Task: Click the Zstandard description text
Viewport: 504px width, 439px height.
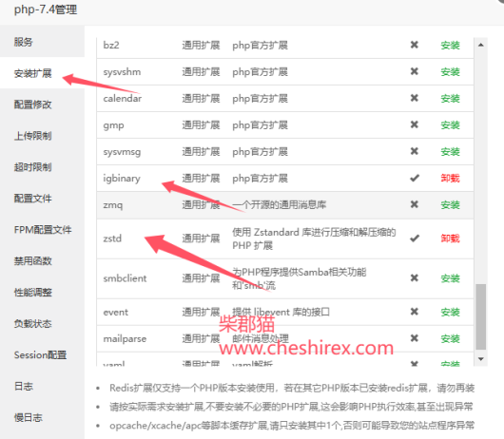Action: coord(314,239)
